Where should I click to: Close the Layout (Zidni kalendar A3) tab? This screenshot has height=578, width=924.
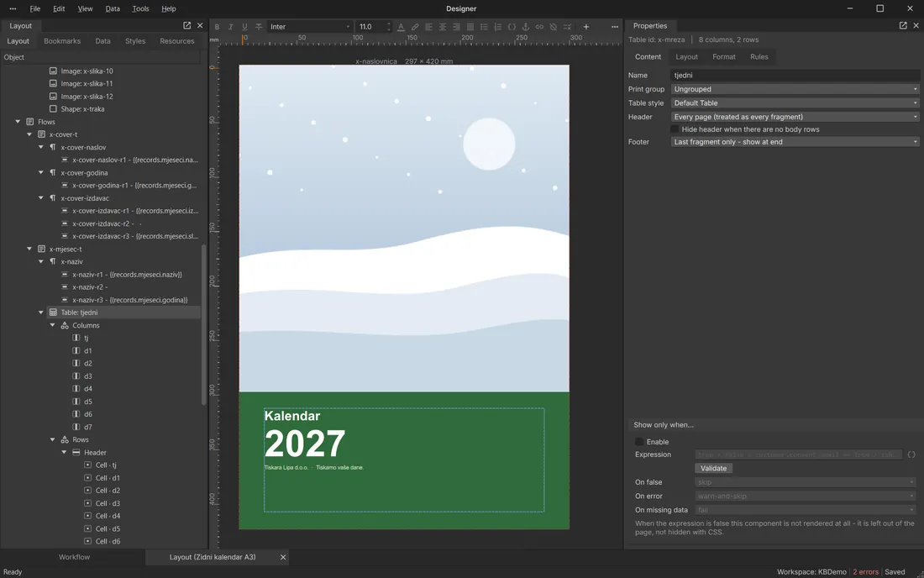pyautogui.click(x=283, y=557)
